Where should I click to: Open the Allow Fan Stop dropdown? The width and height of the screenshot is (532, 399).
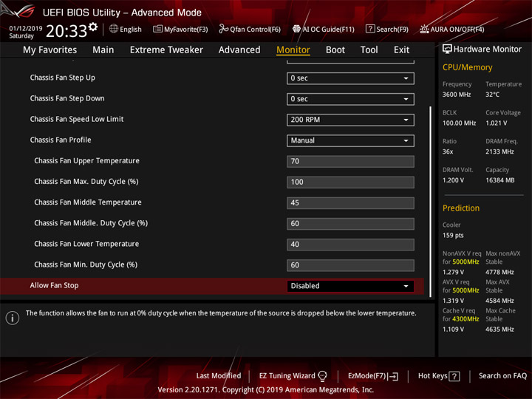click(x=350, y=286)
